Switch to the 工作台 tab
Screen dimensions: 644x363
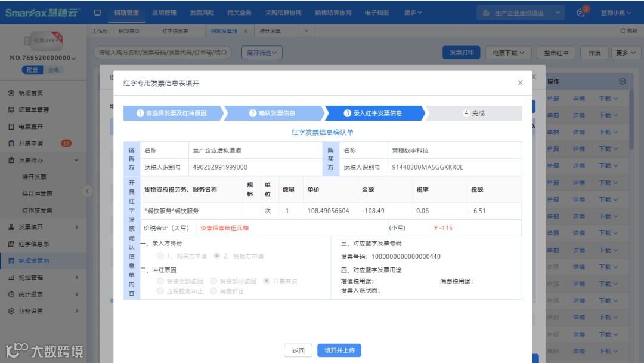[x=100, y=31]
